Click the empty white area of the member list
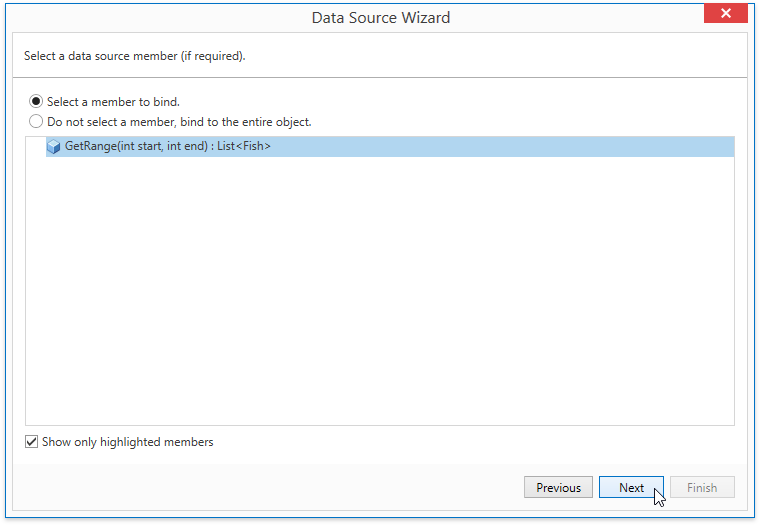The image size is (760, 525). pos(380,291)
